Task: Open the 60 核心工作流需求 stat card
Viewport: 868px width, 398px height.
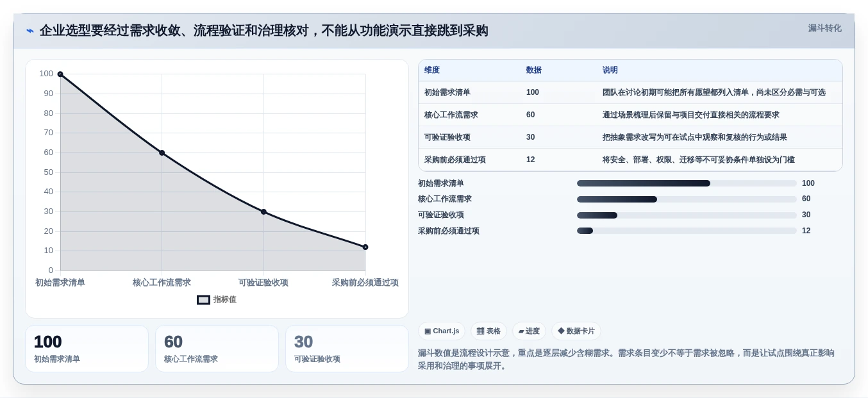Action: pyautogui.click(x=217, y=349)
